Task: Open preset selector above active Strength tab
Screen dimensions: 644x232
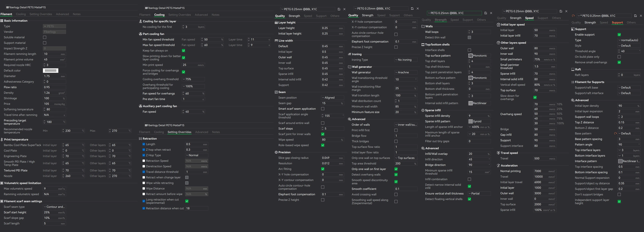Action: [x=454, y=13]
